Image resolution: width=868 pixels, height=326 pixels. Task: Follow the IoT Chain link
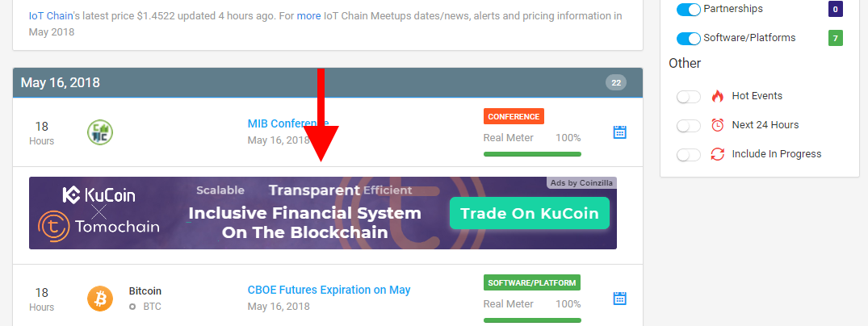(x=51, y=15)
